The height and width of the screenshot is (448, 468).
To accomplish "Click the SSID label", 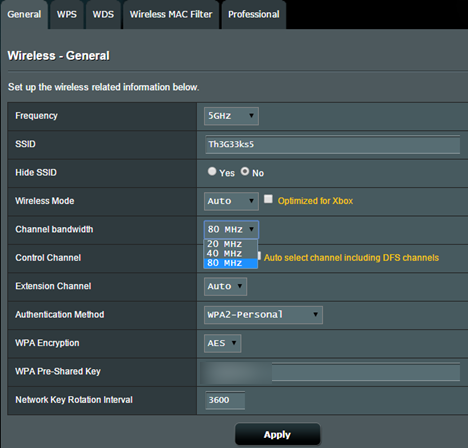I will (25, 144).
